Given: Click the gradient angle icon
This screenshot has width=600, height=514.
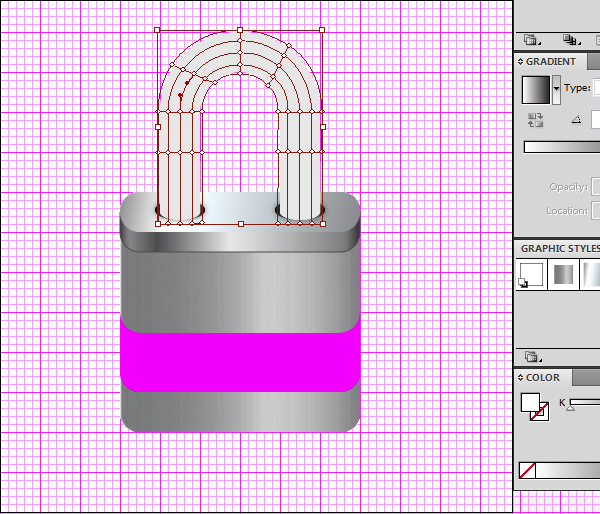Looking at the screenshot, I should coord(576,120).
